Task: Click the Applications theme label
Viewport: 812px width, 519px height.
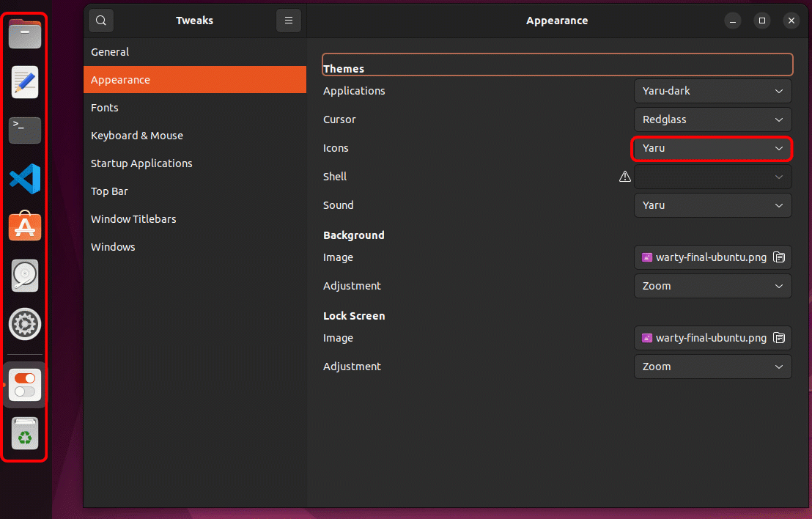Action: click(x=354, y=91)
